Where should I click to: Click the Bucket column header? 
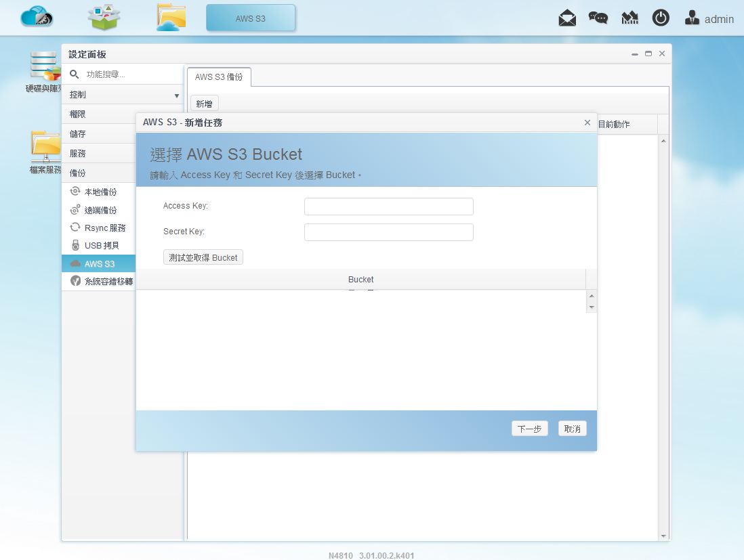[x=360, y=279]
